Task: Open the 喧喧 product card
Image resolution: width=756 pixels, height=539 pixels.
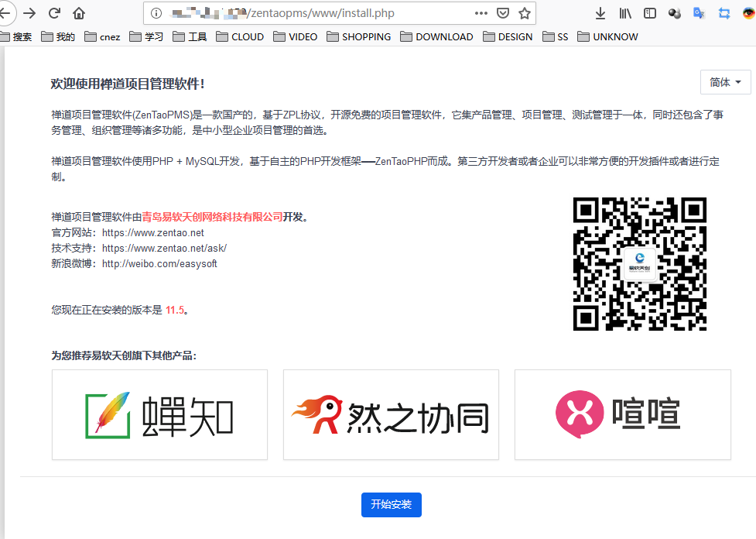Action: pyautogui.click(x=623, y=415)
